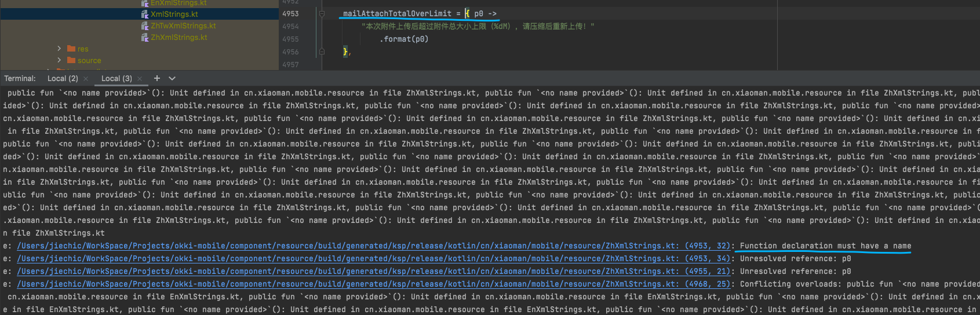The image size is (980, 315).
Task: Click gutter line number 4954
Action: (x=290, y=27)
